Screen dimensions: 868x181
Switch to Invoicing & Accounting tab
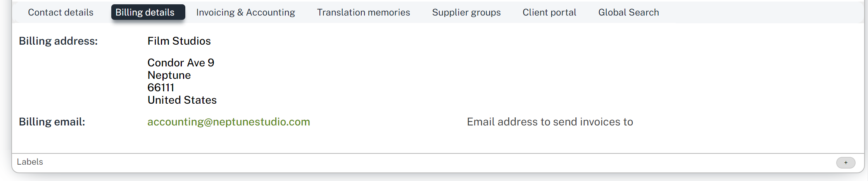[245, 12]
